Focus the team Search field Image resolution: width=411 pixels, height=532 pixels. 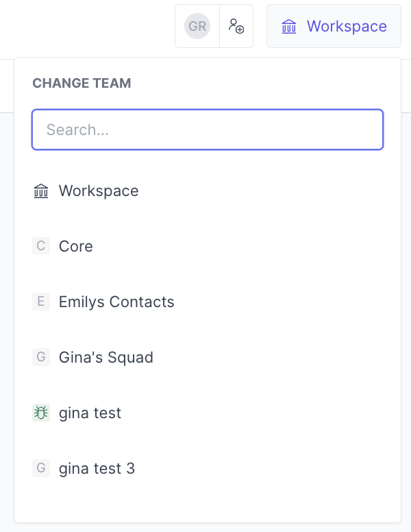point(207,130)
